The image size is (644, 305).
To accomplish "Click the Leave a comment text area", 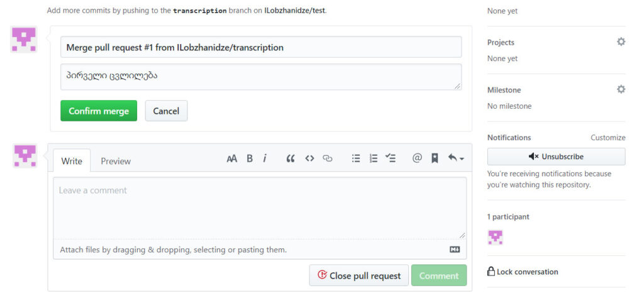I will (x=259, y=208).
